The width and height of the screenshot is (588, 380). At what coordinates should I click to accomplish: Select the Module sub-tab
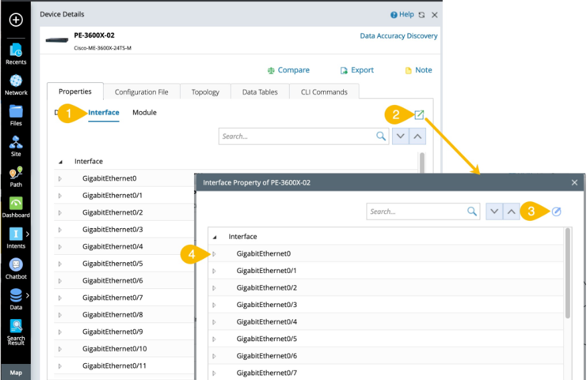tap(144, 112)
